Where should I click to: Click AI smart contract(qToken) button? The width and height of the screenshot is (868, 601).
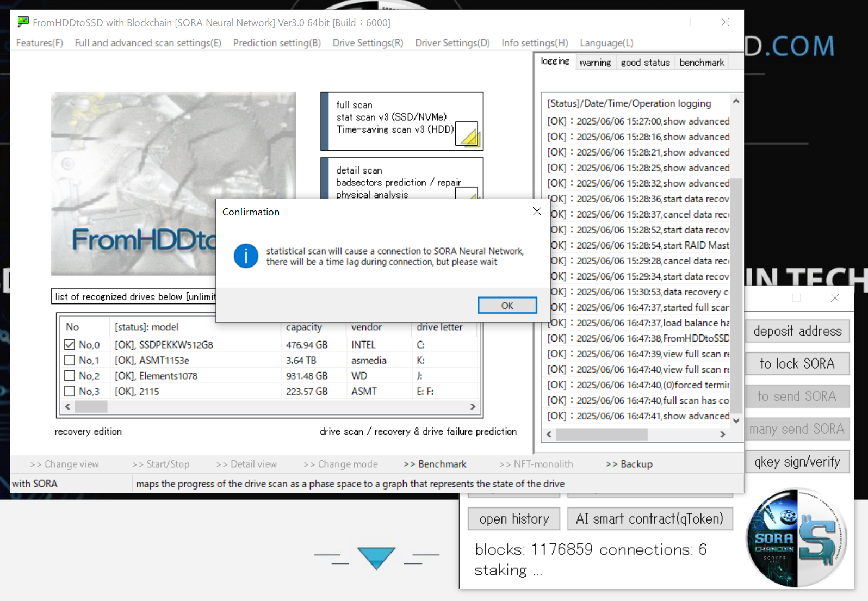650,519
